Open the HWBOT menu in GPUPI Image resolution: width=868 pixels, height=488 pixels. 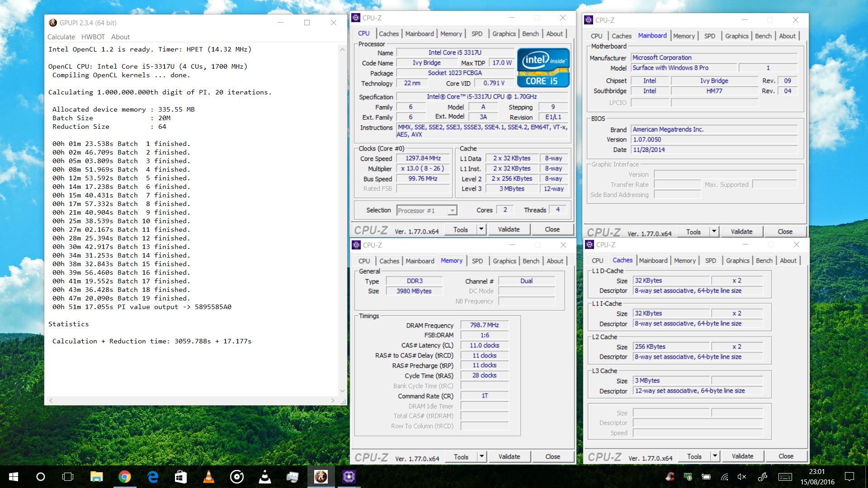93,37
